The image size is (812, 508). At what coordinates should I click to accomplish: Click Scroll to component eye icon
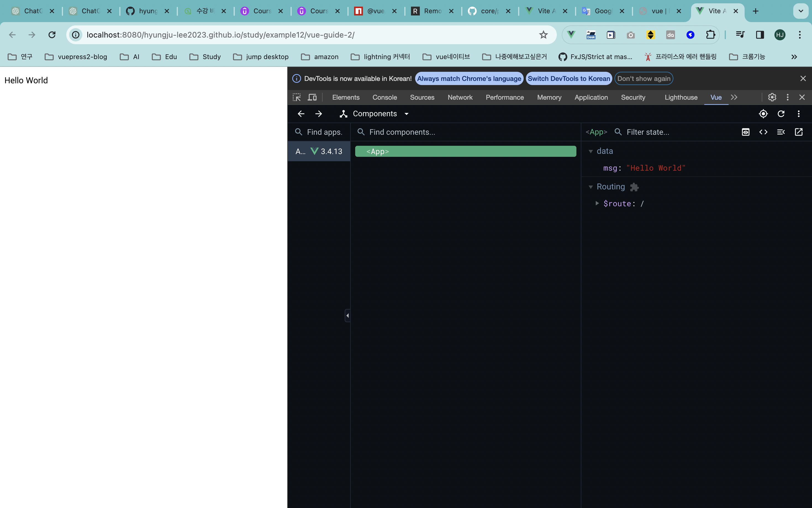[x=745, y=132]
